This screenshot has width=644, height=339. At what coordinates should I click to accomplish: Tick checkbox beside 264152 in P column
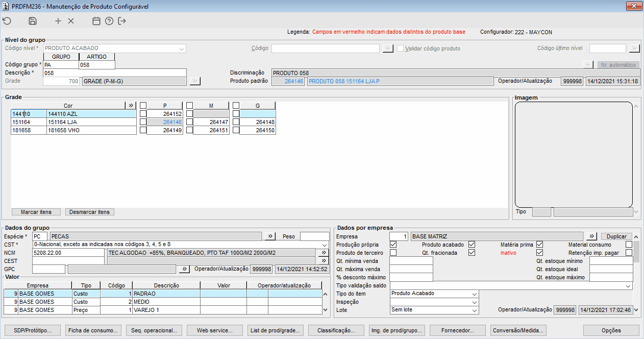[143, 114]
